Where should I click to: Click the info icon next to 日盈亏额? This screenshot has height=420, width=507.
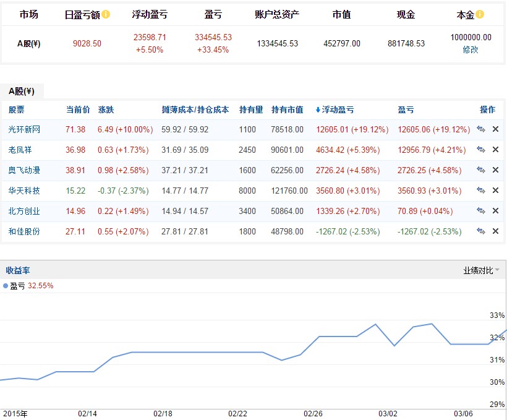click(106, 14)
